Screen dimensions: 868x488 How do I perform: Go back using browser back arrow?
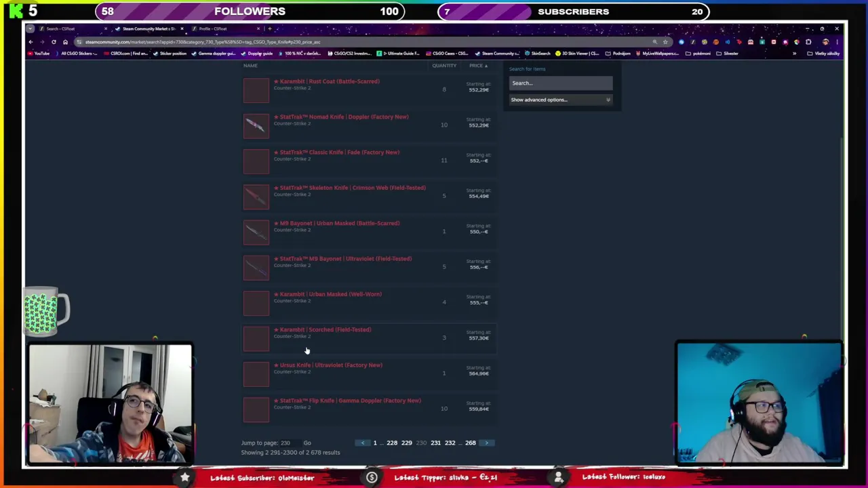pyautogui.click(x=31, y=42)
